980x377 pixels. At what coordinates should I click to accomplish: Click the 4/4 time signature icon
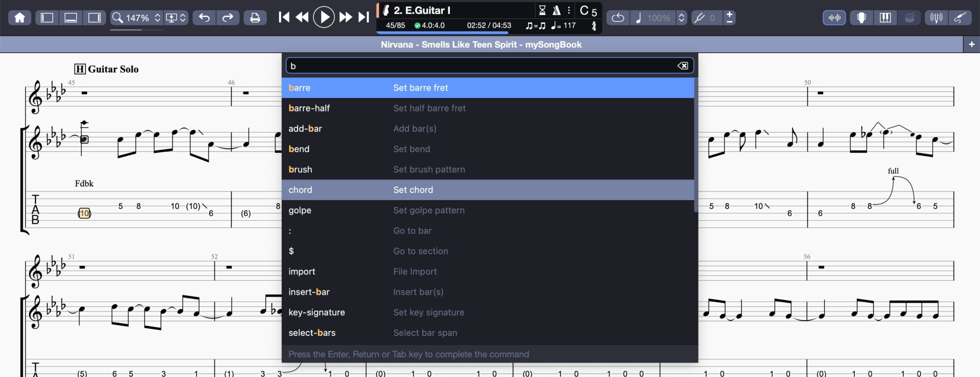[x=594, y=26]
